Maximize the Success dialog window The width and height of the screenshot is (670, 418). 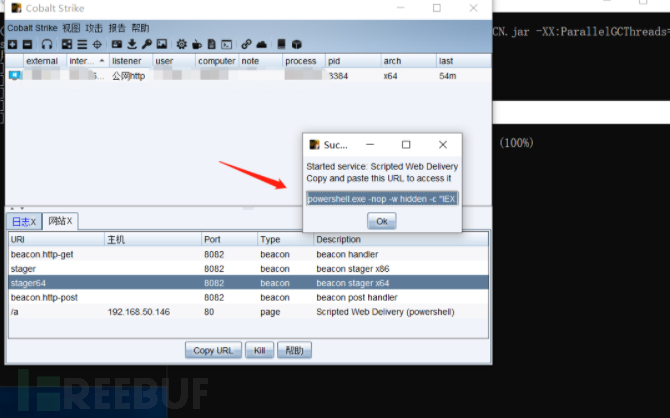coord(406,145)
